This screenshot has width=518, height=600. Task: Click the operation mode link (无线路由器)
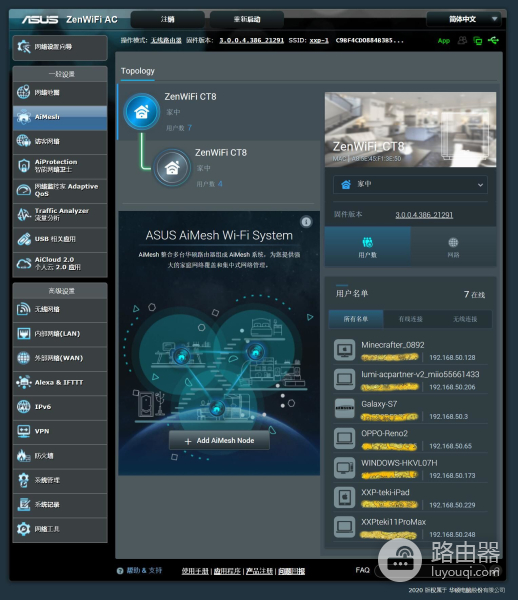(x=166, y=41)
